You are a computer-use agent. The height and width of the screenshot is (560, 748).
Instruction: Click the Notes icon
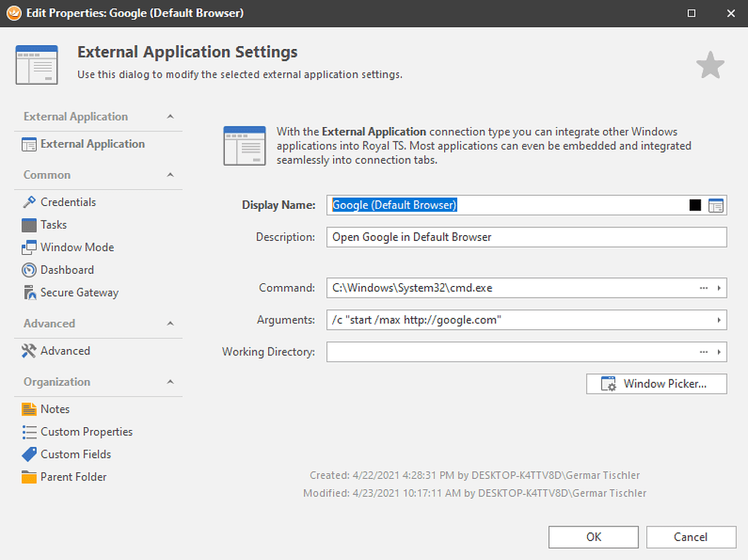[x=28, y=410]
